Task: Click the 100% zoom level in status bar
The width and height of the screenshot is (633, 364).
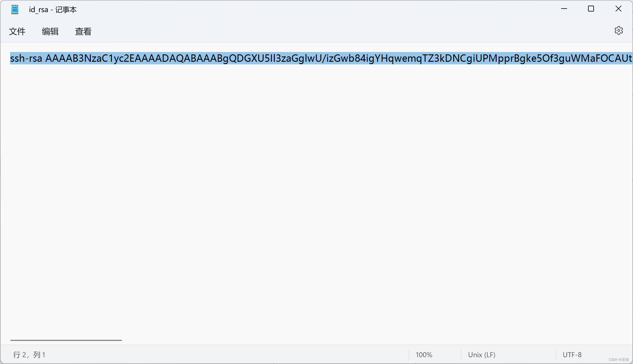Action: click(x=424, y=355)
